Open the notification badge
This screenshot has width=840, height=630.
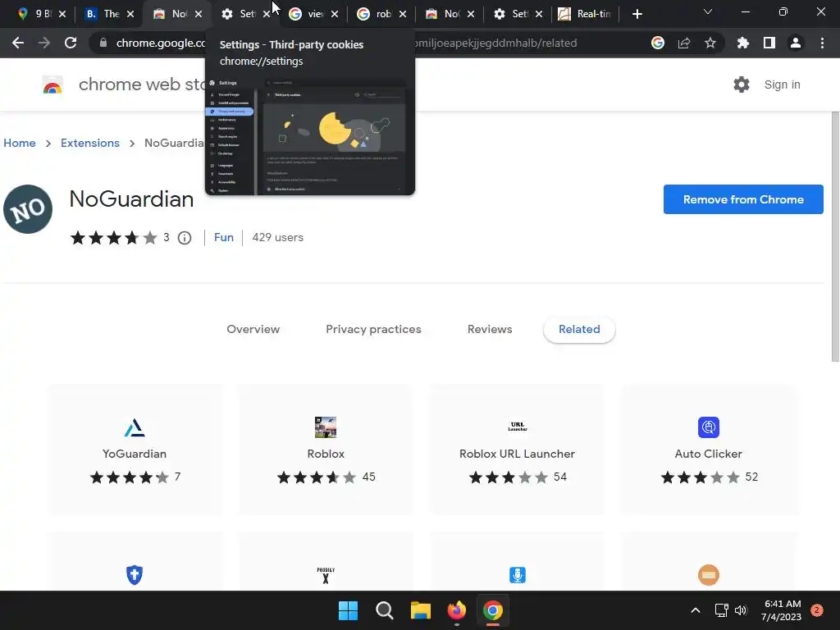pos(817,610)
